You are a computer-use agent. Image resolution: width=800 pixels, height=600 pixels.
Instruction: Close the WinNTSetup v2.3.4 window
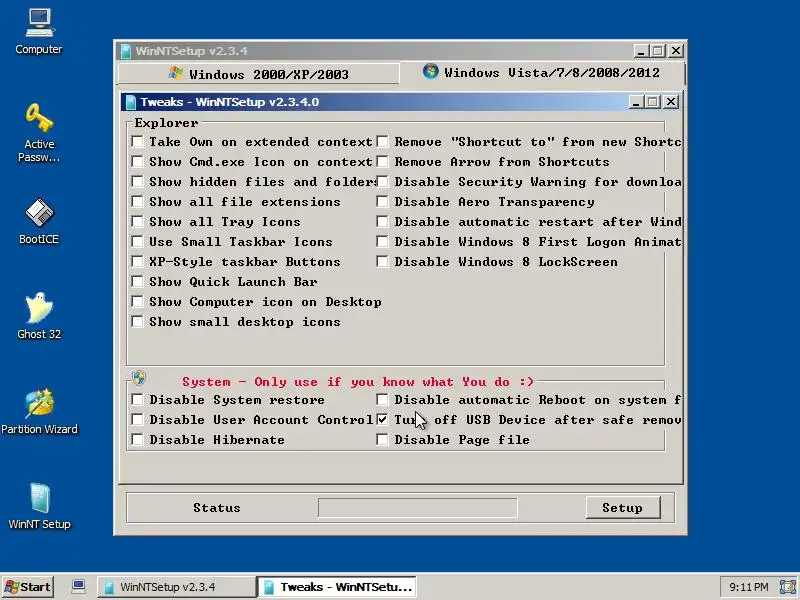click(x=676, y=51)
